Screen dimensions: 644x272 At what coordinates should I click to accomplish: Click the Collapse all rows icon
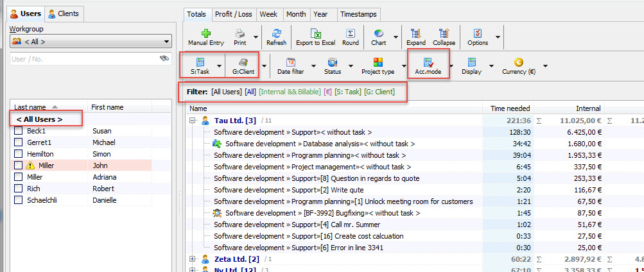[444, 33]
